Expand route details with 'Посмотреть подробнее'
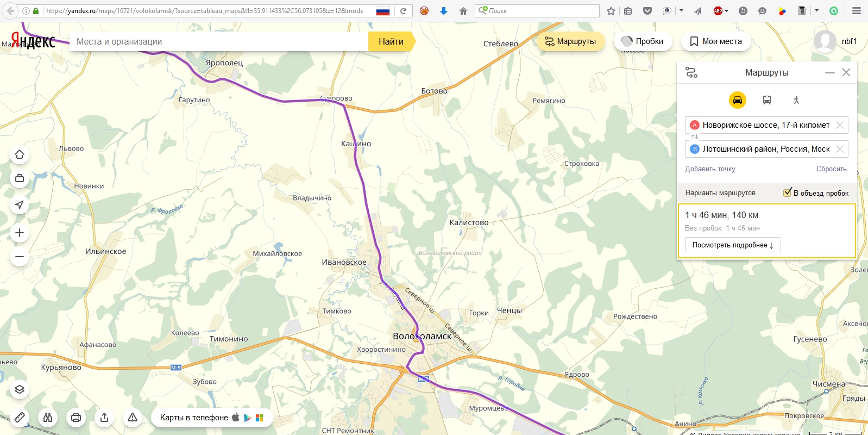868x435 pixels. [x=732, y=245]
